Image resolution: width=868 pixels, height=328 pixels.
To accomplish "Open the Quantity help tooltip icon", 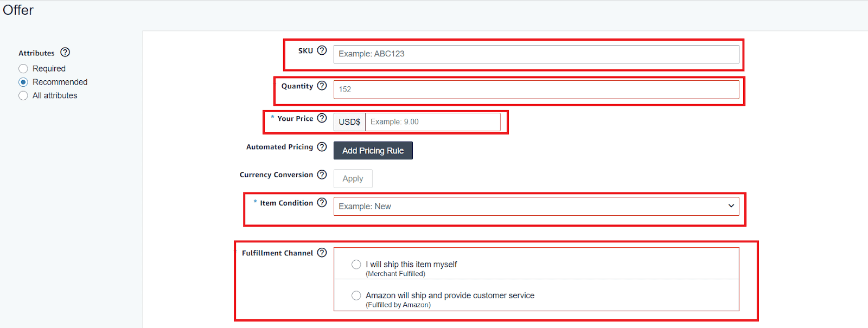I will coord(322,86).
